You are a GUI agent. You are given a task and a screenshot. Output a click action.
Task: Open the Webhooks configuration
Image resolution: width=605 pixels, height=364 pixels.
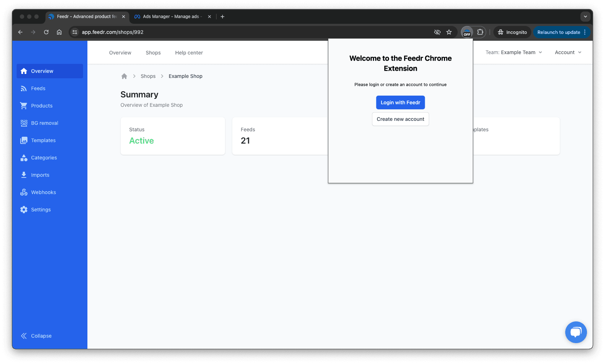coord(43,192)
